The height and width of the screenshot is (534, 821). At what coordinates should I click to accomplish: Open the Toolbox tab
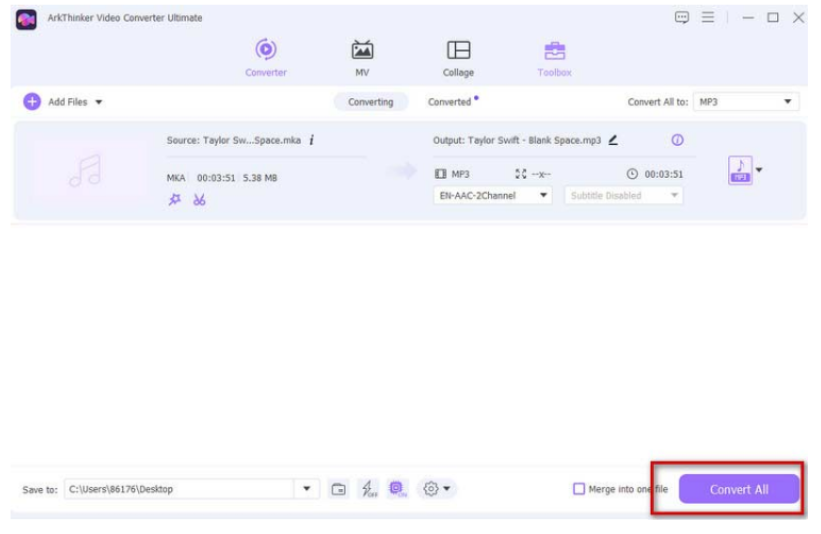[x=554, y=58]
